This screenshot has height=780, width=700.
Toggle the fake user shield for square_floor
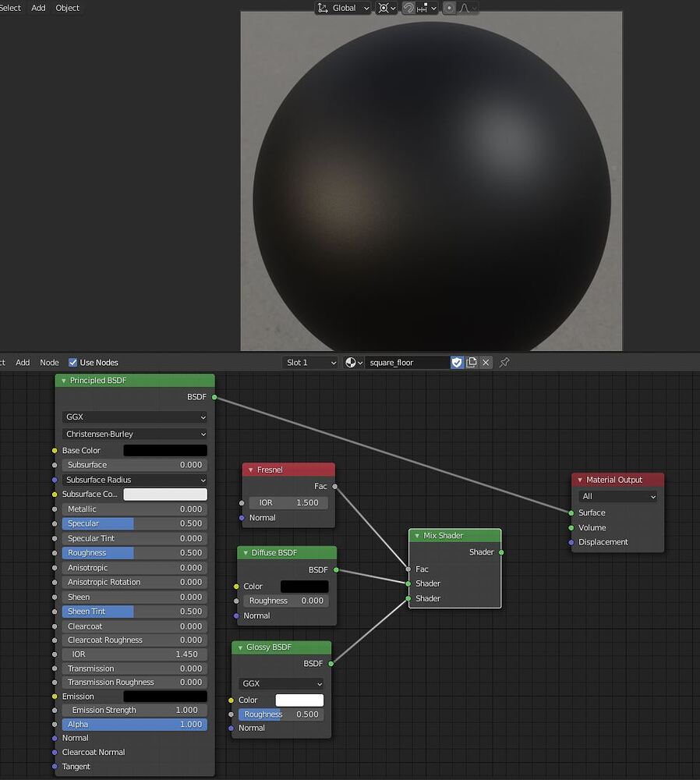[456, 362]
